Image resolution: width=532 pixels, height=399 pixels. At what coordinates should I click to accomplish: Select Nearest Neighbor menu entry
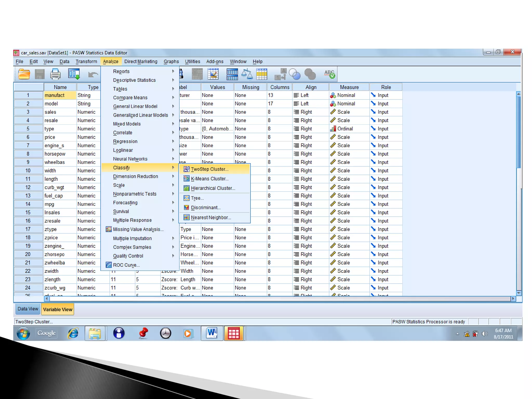coord(215,218)
